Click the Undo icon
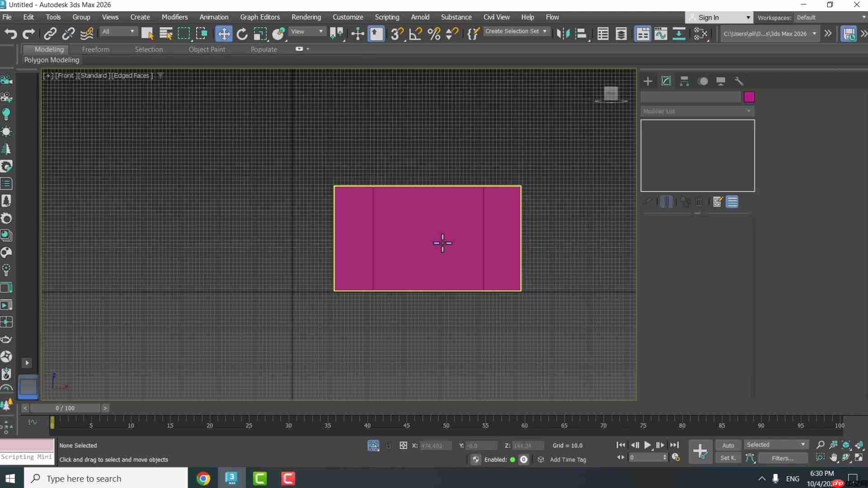Screen dimensions: 868x488 tap(10, 34)
